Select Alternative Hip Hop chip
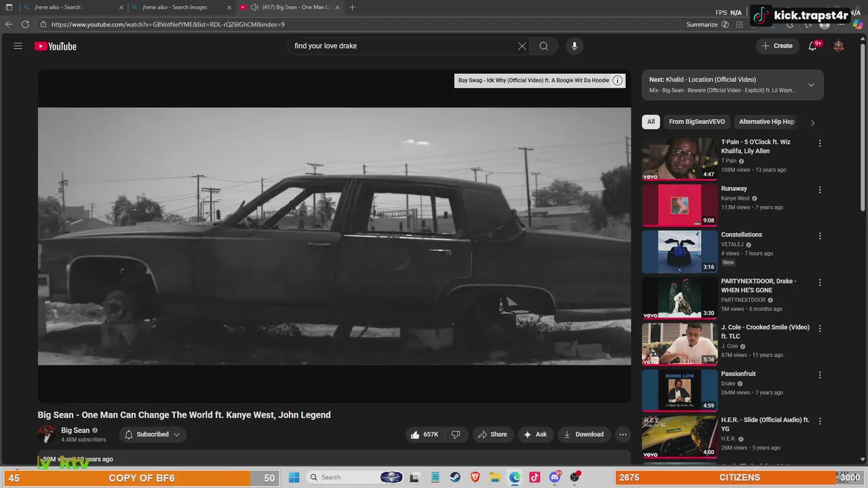Viewport: 868px width, 488px height. pyautogui.click(x=766, y=122)
